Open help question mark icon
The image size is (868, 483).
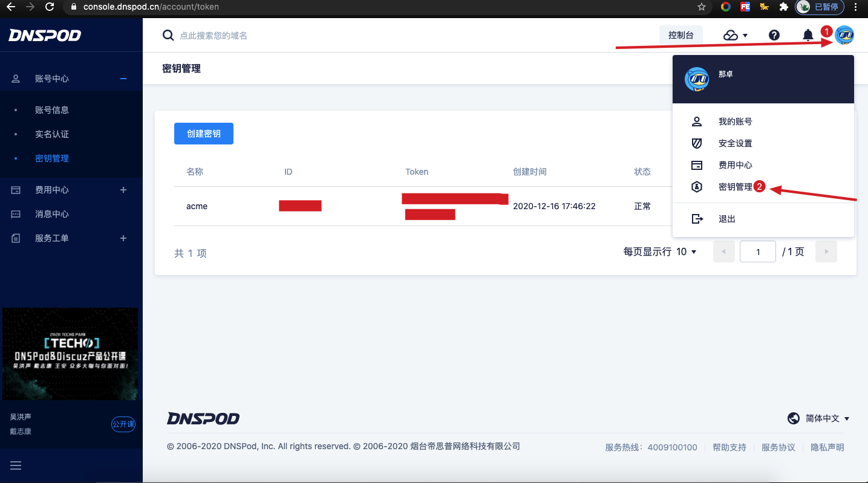(x=774, y=35)
